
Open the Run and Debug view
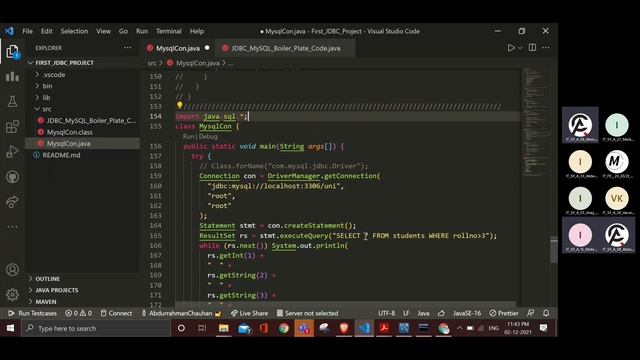point(12,152)
